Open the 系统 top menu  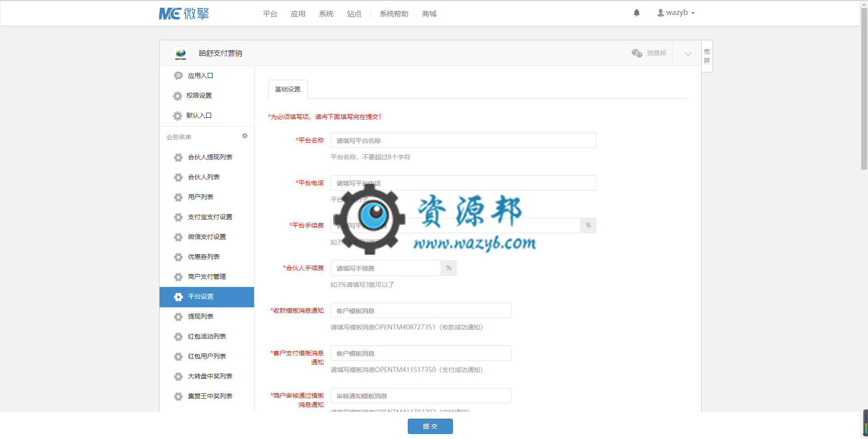coord(326,14)
